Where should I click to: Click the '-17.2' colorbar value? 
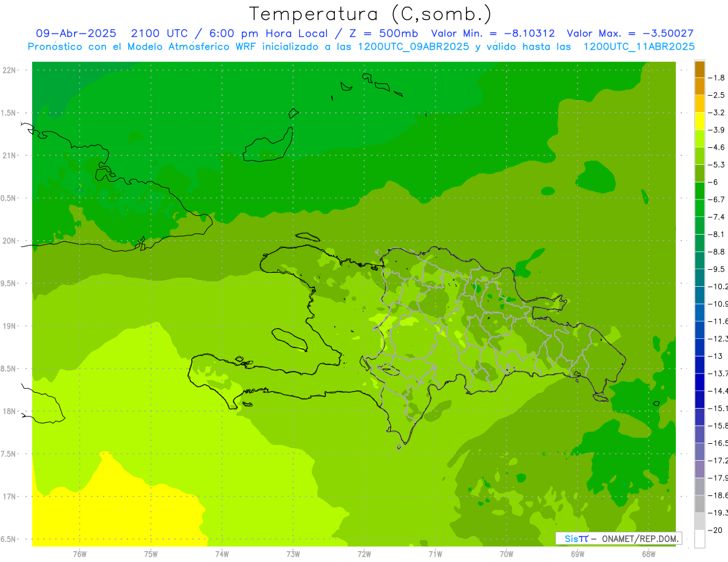tap(718, 461)
